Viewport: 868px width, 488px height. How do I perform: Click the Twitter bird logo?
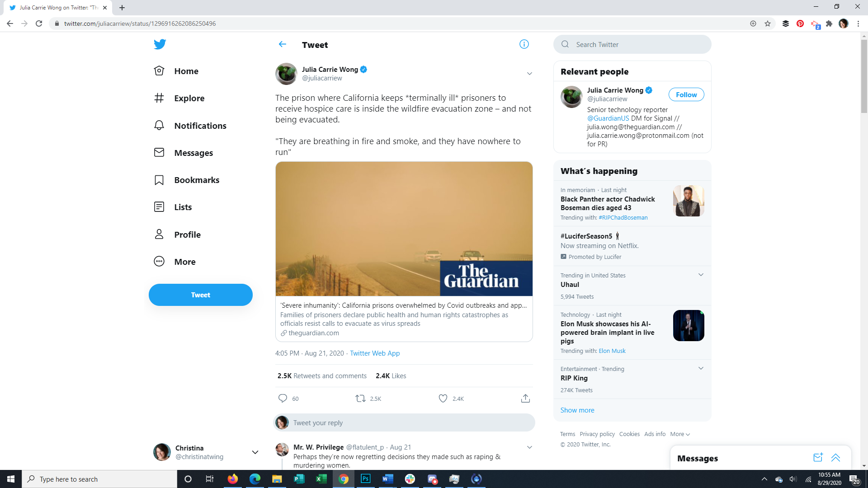[x=160, y=44]
